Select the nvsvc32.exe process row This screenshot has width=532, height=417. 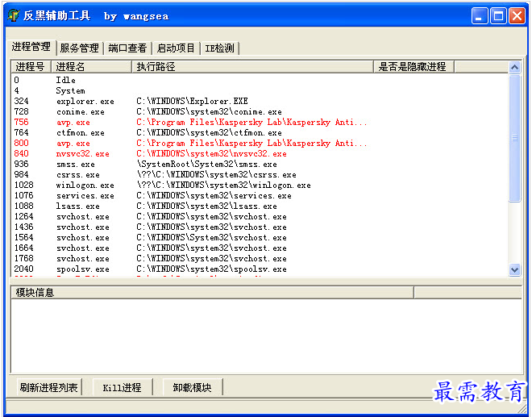click(x=260, y=154)
